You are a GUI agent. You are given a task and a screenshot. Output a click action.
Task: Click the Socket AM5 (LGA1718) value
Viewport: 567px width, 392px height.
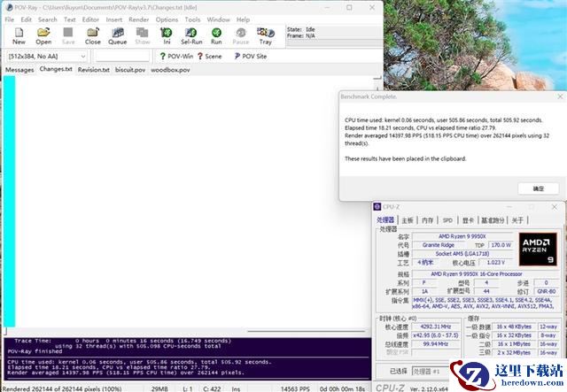[462, 254]
